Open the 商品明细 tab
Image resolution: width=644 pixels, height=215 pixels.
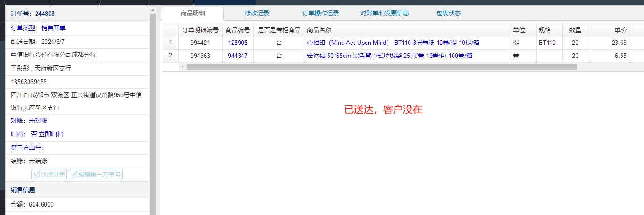pos(193,13)
